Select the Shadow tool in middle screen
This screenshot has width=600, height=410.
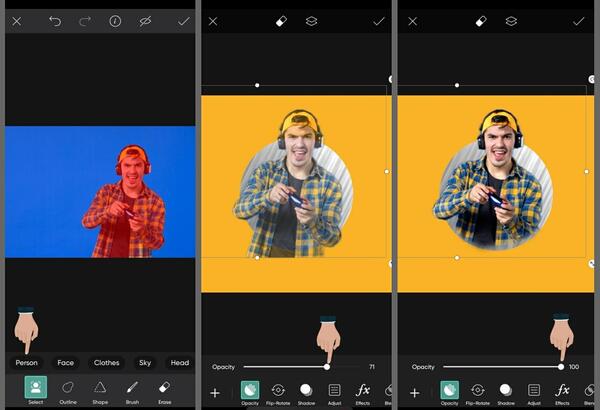(x=306, y=394)
